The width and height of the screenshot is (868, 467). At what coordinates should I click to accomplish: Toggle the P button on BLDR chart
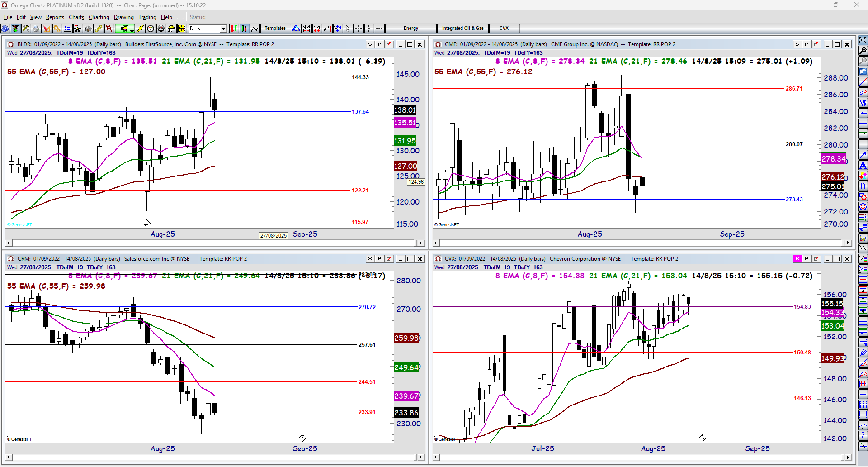(379, 44)
